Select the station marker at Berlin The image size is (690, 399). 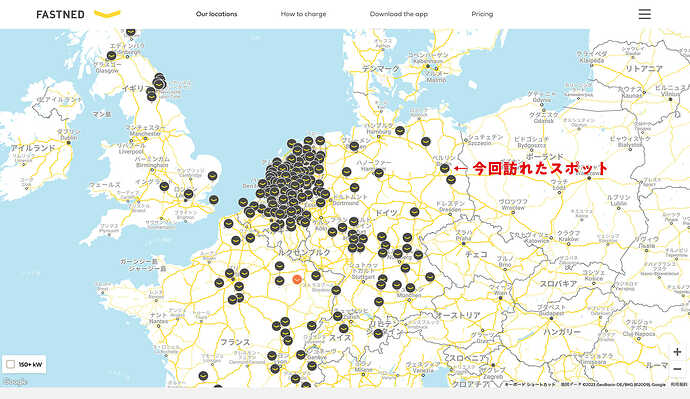coord(444,168)
